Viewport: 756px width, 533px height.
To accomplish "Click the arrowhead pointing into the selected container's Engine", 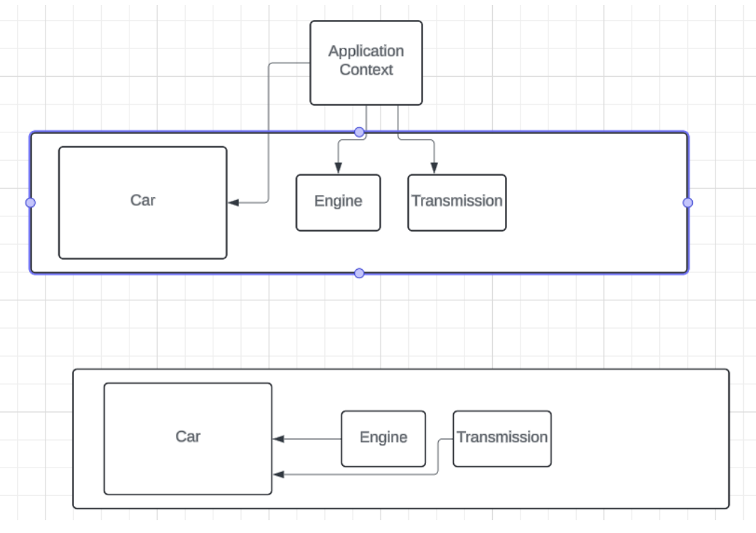I will click(x=338, y=168).
